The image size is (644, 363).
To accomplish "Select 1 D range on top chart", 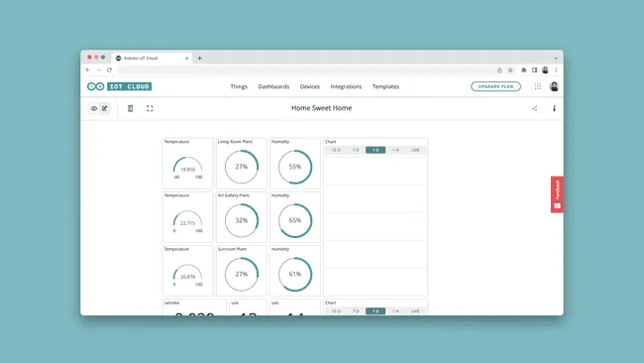I will (376, 150).
